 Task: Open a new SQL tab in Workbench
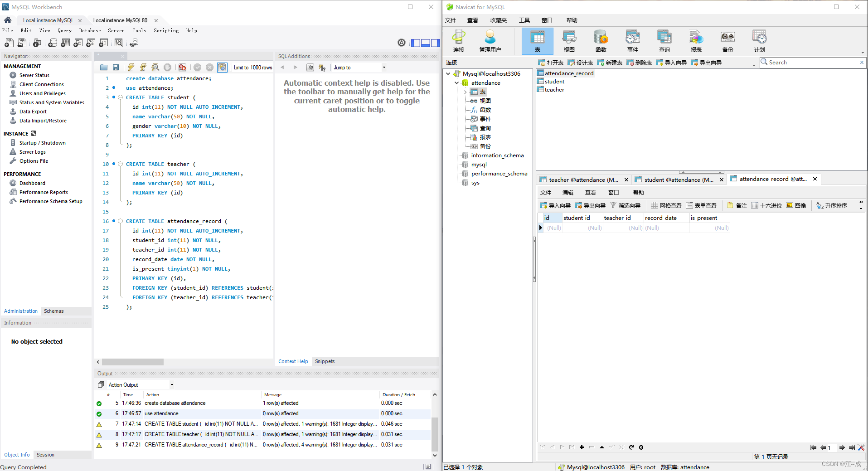tap(9, 43)
